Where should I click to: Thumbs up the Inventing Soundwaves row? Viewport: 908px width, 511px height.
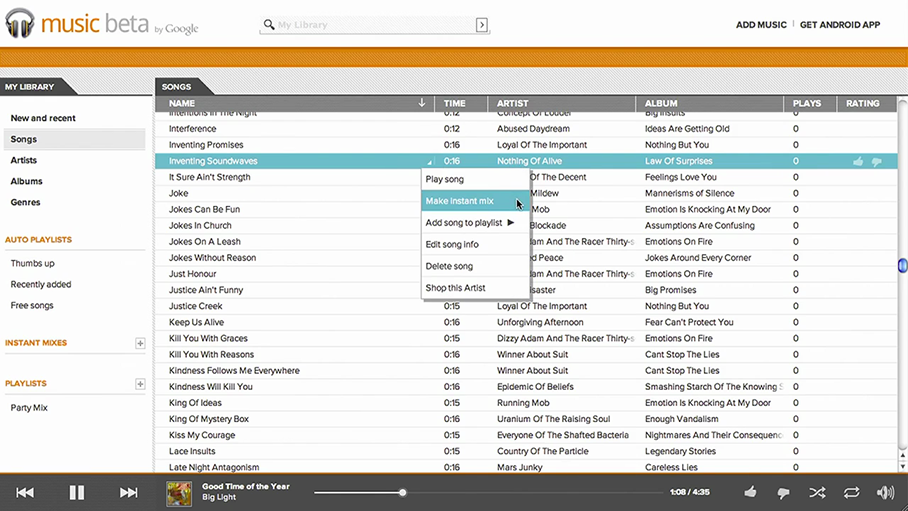pos(858,161)
